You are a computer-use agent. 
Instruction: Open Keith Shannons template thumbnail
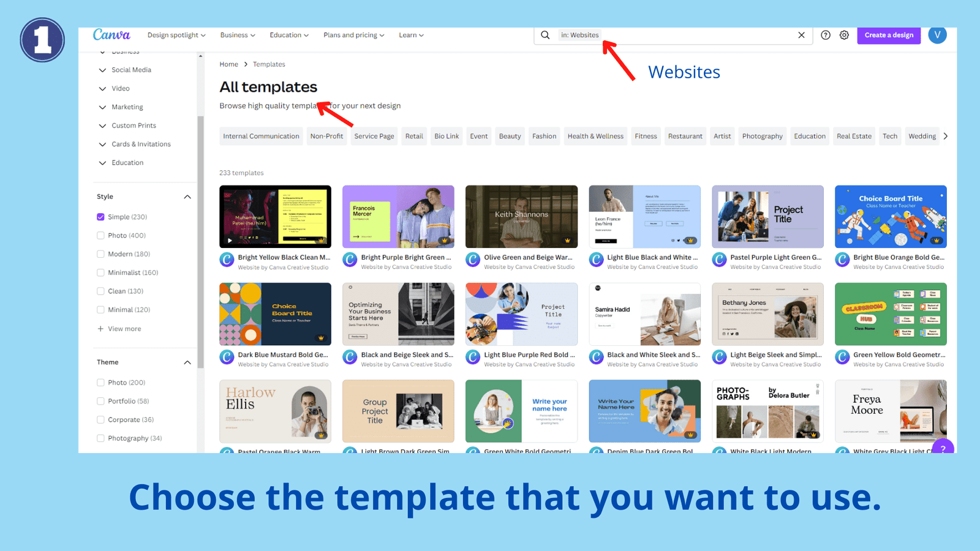click(x=521, y=216)
